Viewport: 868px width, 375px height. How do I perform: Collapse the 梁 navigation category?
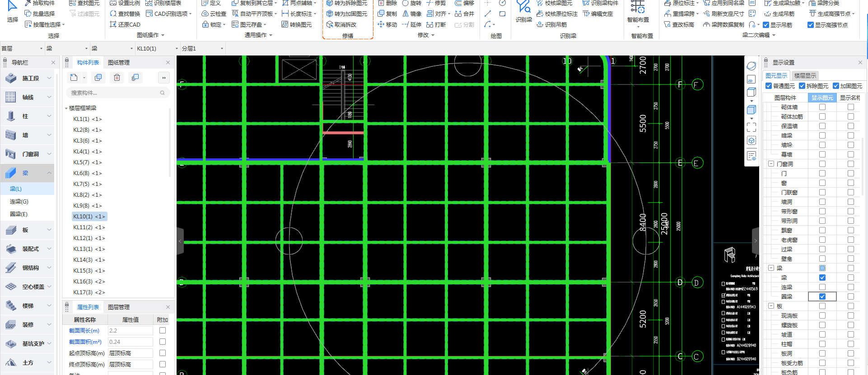[49, 173]
